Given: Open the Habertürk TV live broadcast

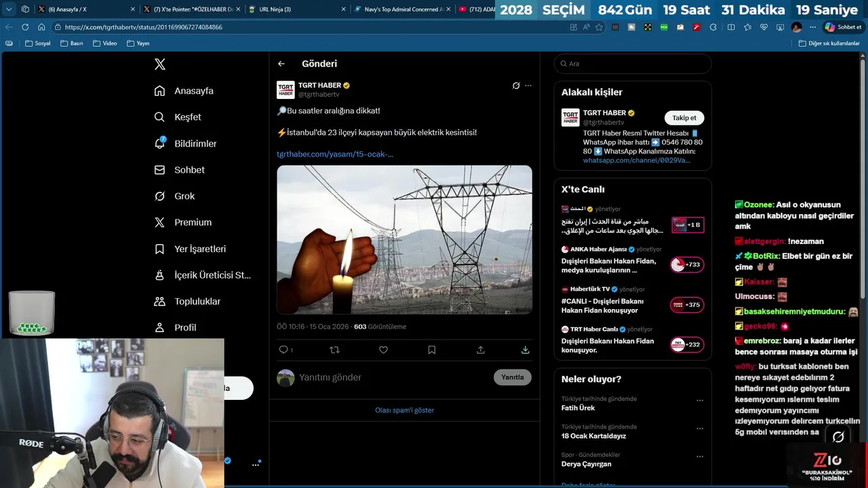Looking at the screenshot, I should pyautogui.click(x=633, y=300).
